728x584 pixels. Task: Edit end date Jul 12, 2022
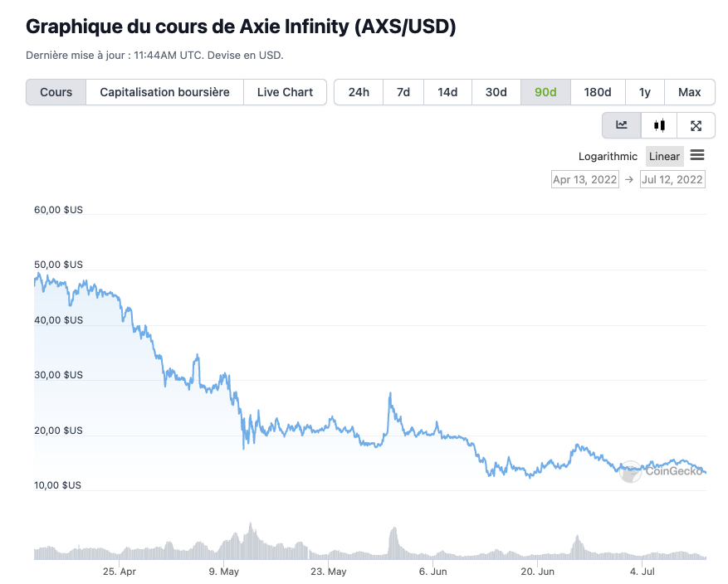pos(672,179)
